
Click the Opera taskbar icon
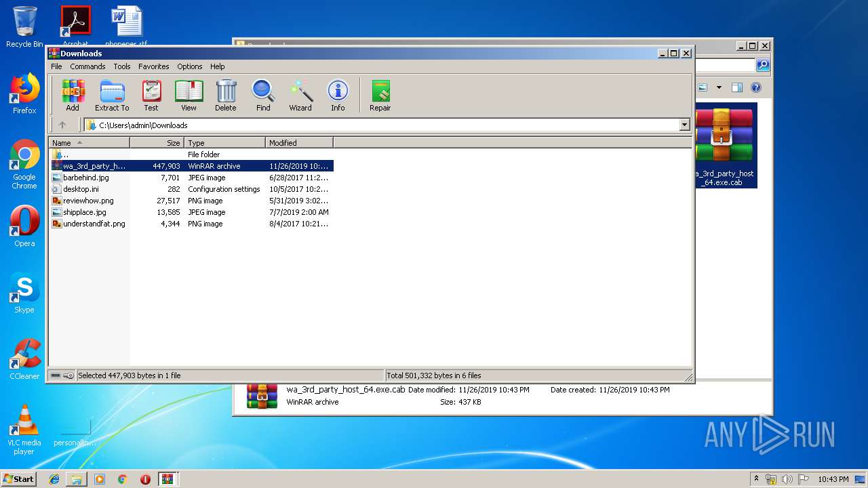coord(145,479)
